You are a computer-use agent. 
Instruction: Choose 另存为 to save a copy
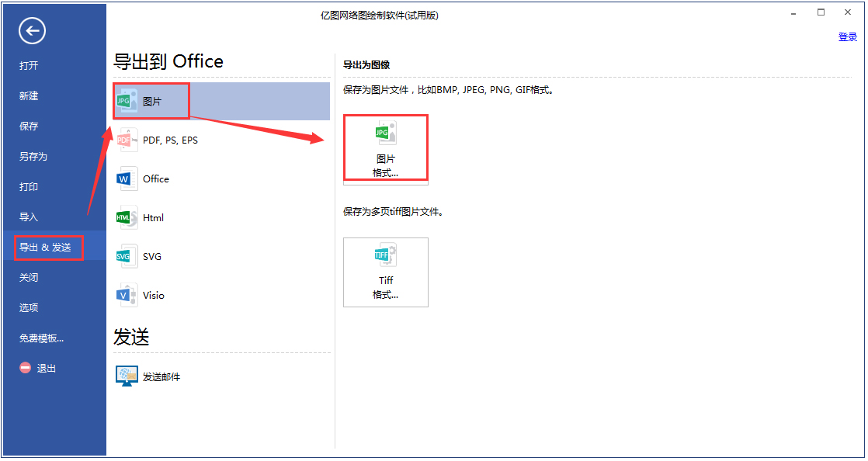coord(32,156)
